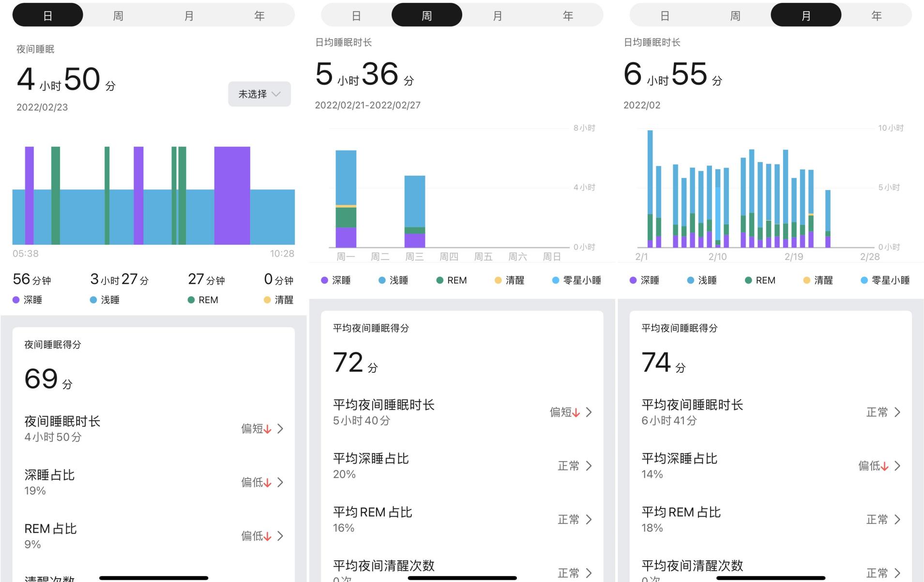The width and height of the screenshot is (924, 582).
Task: Click the black page indicator bar
Action: [153, 577]
